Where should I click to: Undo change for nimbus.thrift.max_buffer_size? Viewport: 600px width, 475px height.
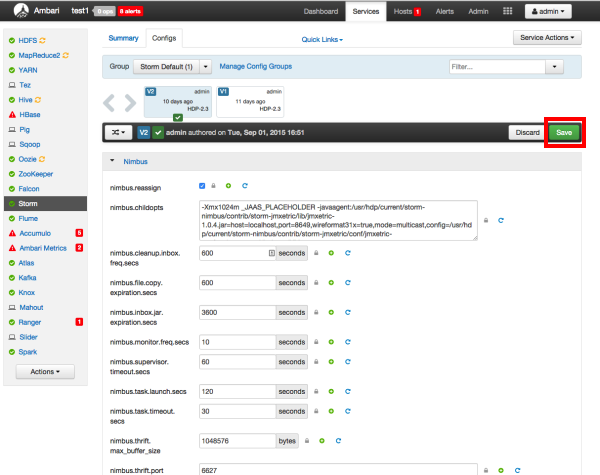point(338,441)
